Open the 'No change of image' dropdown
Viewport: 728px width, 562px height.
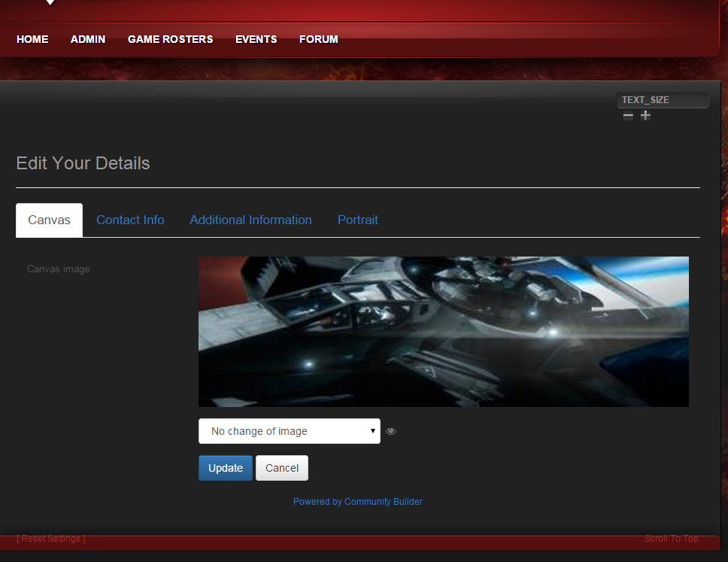(x=290, y=431)
